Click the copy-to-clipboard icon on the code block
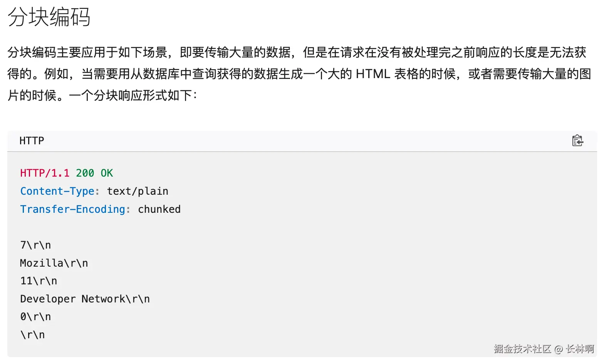Viewport: 604px width, 364px height. point(577,141)
